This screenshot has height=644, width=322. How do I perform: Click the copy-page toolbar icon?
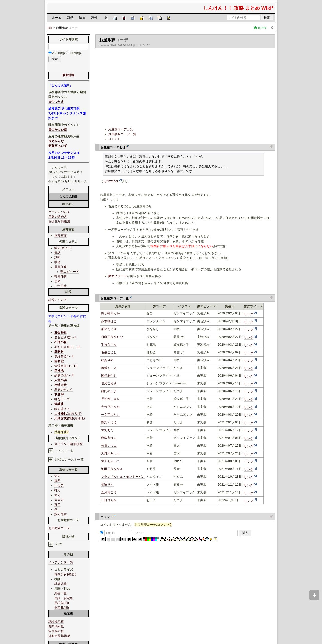(x=151, y=18)
